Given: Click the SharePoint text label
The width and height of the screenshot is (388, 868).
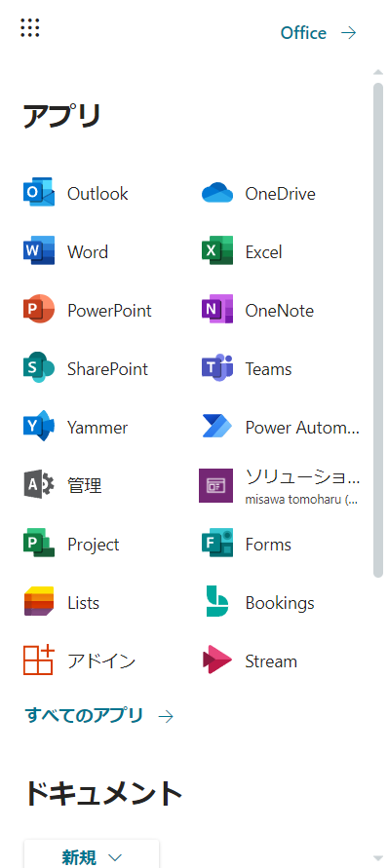Looking at the screenshot, I should (x=107, y=369).
